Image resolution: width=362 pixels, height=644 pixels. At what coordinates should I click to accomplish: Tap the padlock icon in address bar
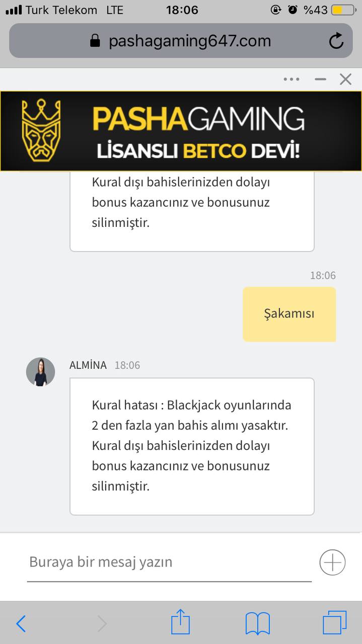(x=95, y=41)
